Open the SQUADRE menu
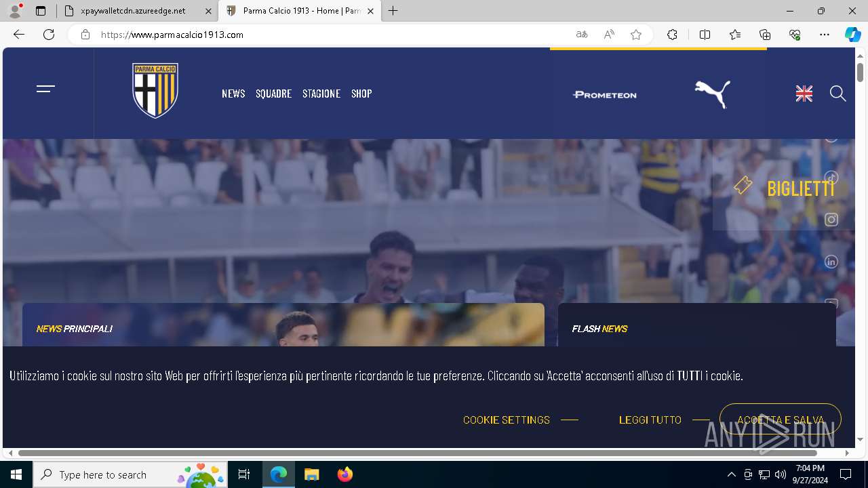This screenshot has width=868, height=488. [273, 94]
